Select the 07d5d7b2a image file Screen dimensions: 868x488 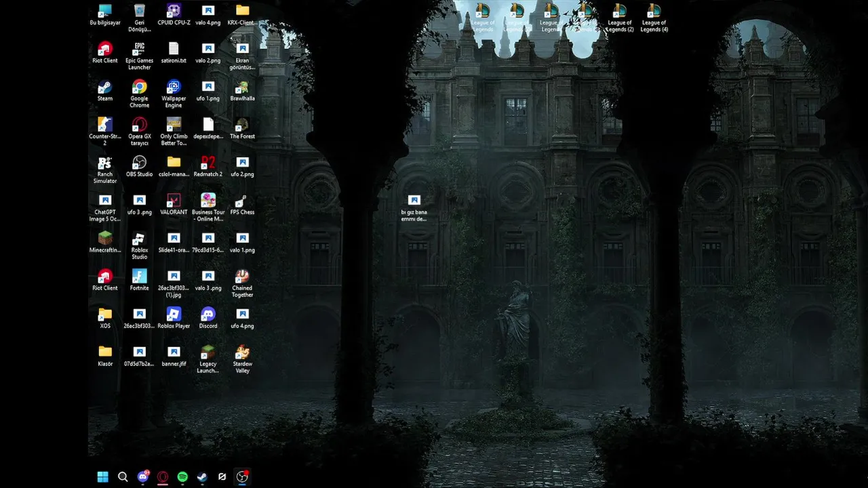[x=139, y=357]
